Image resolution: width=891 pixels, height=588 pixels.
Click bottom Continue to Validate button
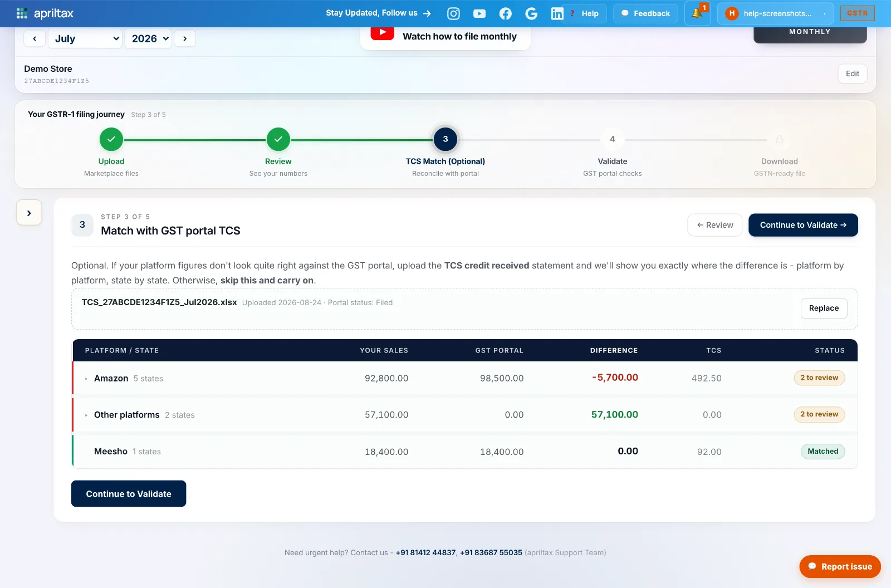[x=129, y=494]
